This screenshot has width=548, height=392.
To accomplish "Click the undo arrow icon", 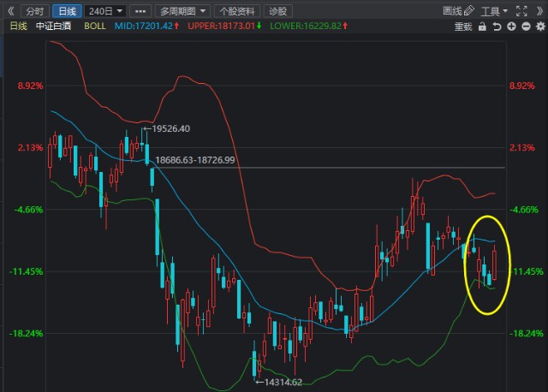I will (x=497, y=27).
